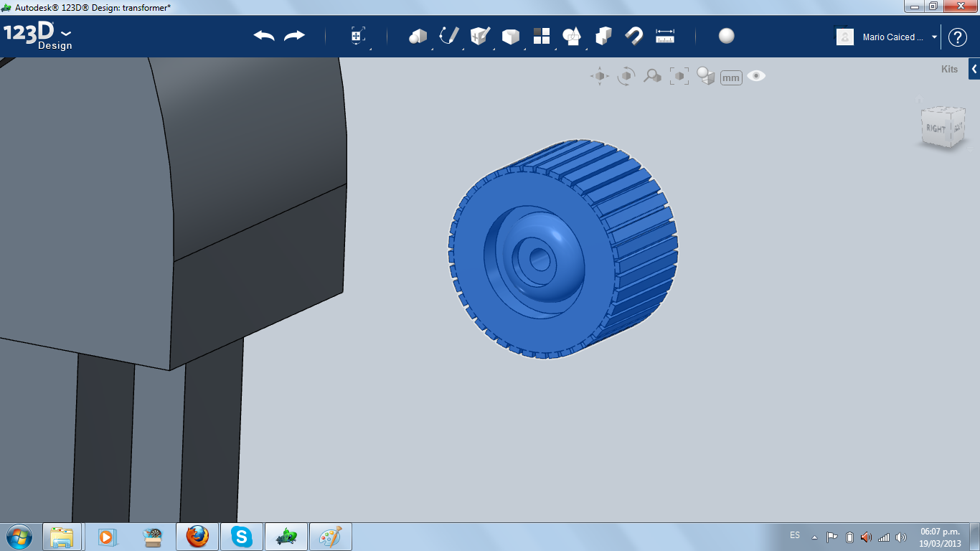980x551 pixels.
Task: Click the RIGHT face of the view cube
Action: (x=936, y=128)
